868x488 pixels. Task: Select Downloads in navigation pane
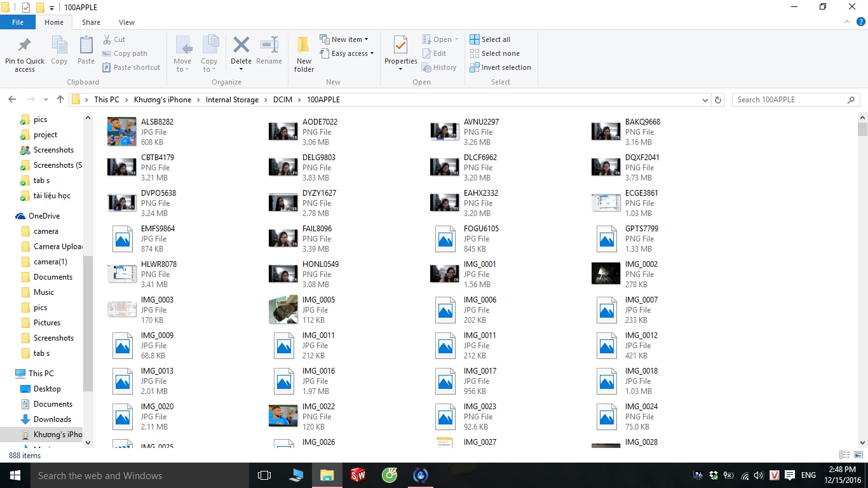coord(52,419)
